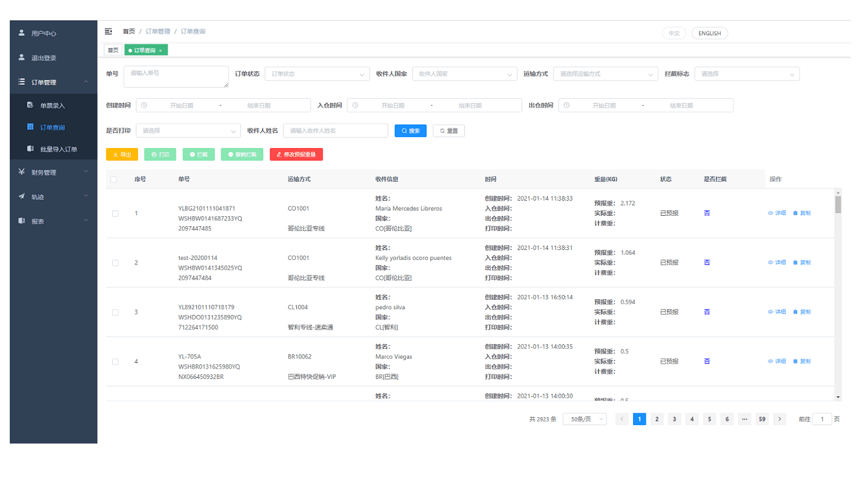868x488 pixels.
Task: Check the select-all checkbox in table header
Action: point(114,179)
